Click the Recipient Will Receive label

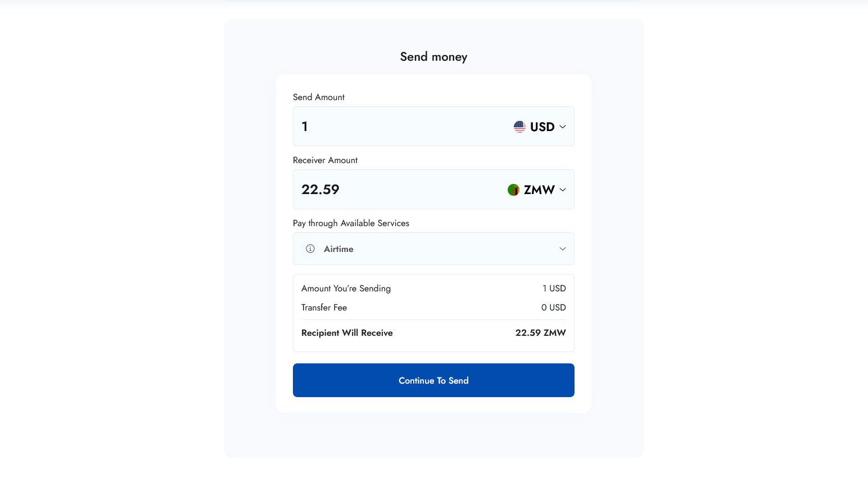click(347, 333)
